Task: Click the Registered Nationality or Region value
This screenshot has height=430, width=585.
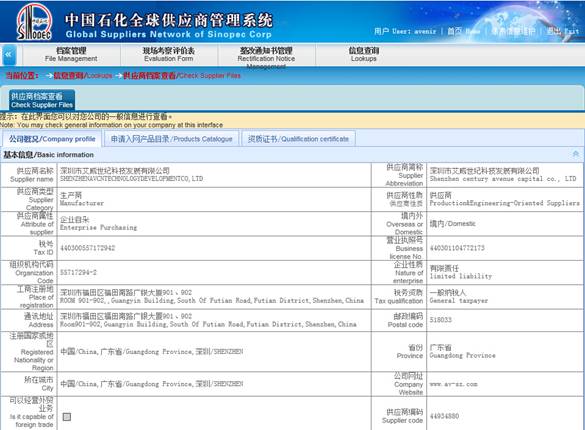Action: pos(151,351)
